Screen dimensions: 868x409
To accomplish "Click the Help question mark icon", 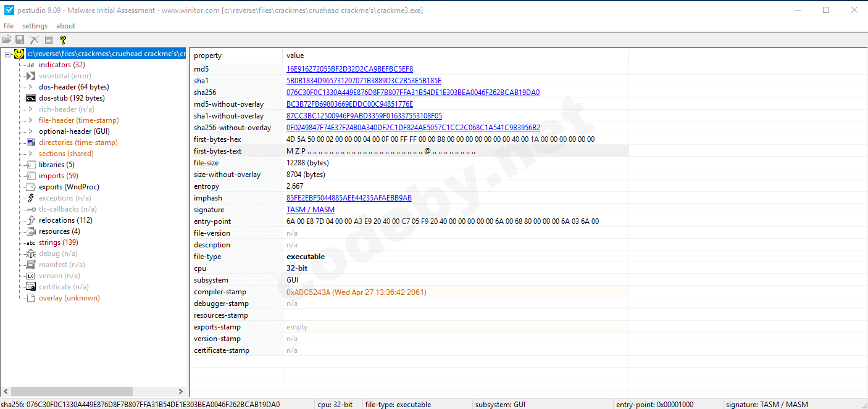I will click(x=62, y=39).
